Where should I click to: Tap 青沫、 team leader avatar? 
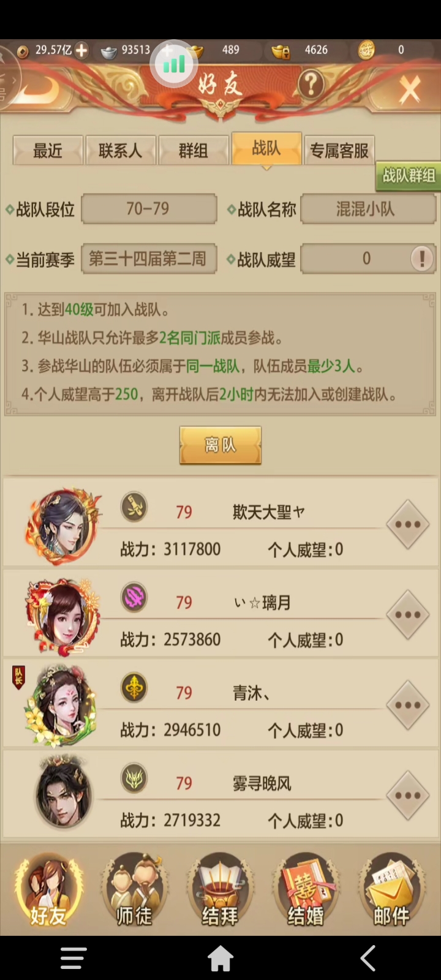61,705
